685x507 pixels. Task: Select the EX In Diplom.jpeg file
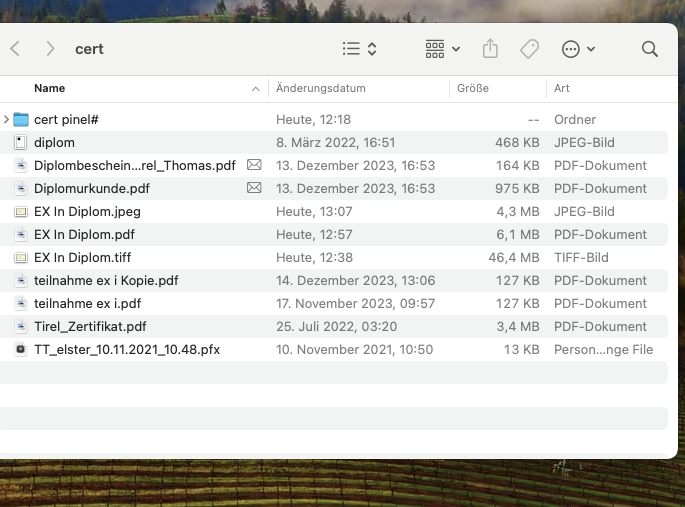click(x=87, y=211)
